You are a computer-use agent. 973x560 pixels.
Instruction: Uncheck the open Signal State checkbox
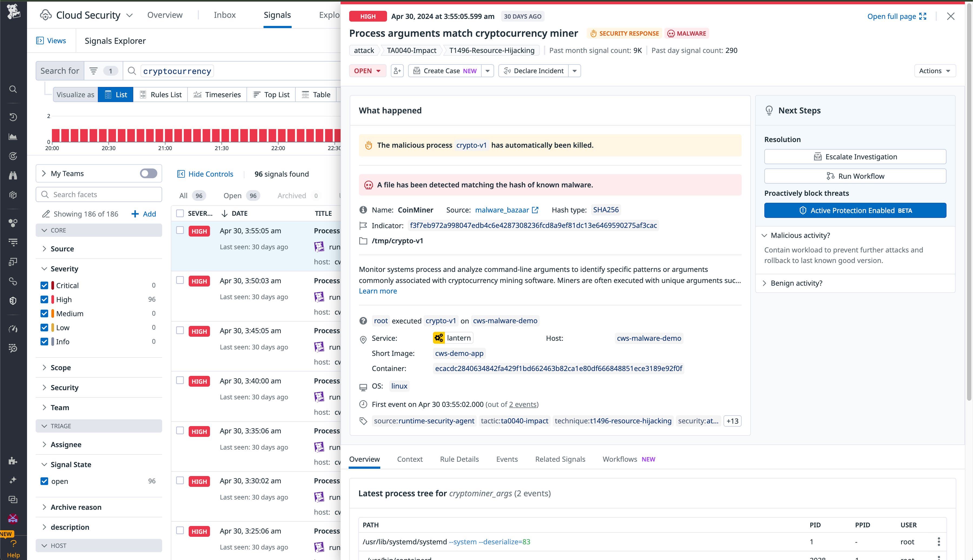coord(45,481)
